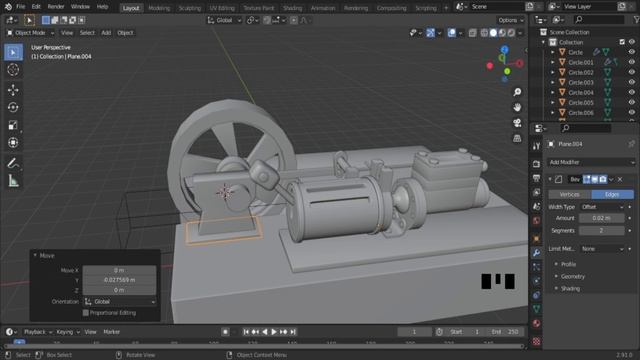The height and width of the screenshot is (360, 640).
Task: Switch to Sculpting workspace tab
Action: pyautogui.click(x=190, y=8)
